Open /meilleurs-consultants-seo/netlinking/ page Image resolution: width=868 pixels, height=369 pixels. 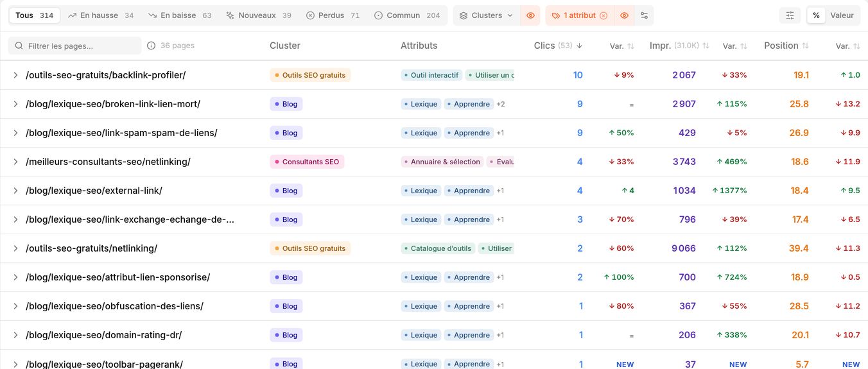(x=108, y=162)
